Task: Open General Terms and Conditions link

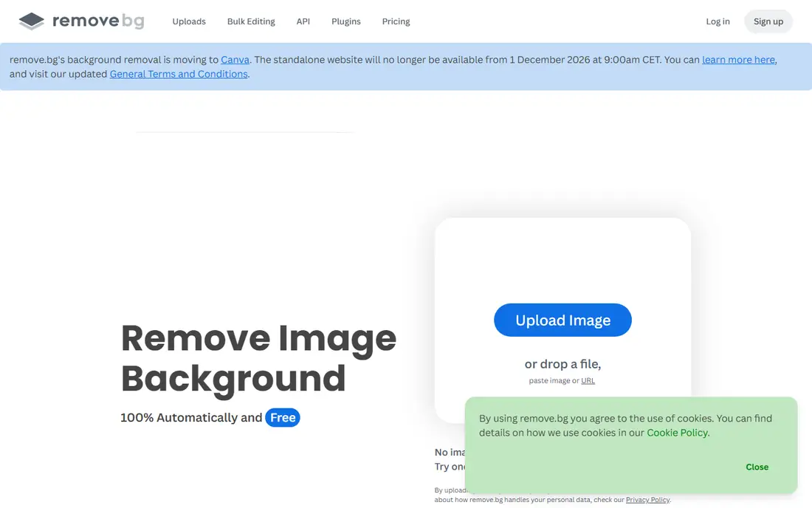Action: [179, 74]
